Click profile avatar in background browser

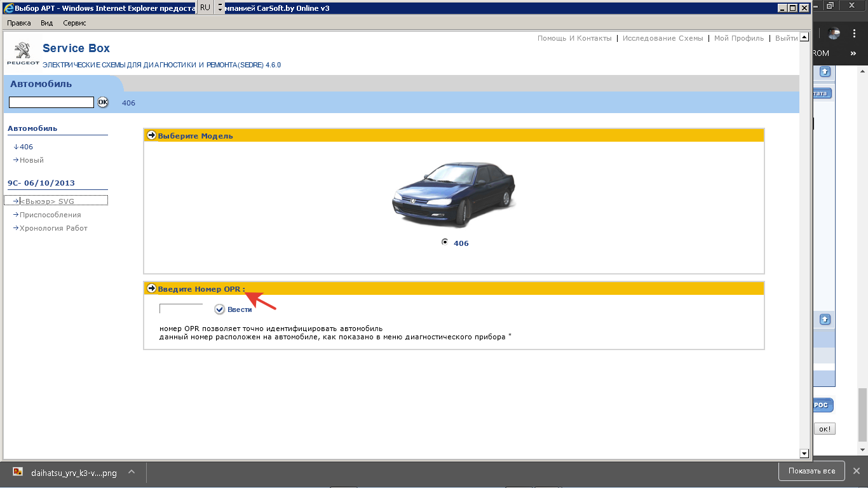tap(834, 34)
